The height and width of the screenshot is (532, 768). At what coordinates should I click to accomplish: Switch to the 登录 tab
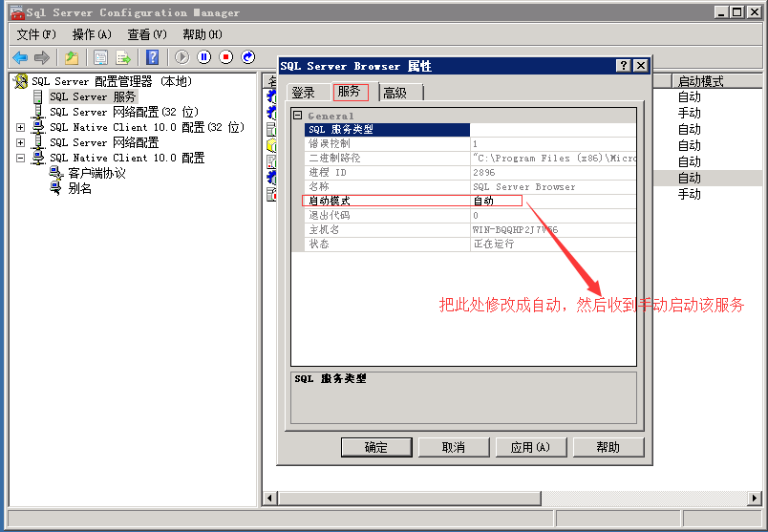309,93
